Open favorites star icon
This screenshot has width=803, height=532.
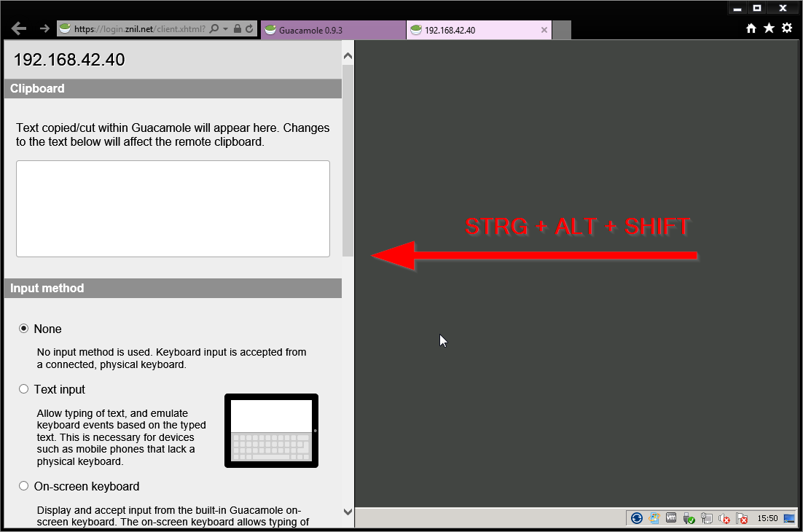[769, 28]
